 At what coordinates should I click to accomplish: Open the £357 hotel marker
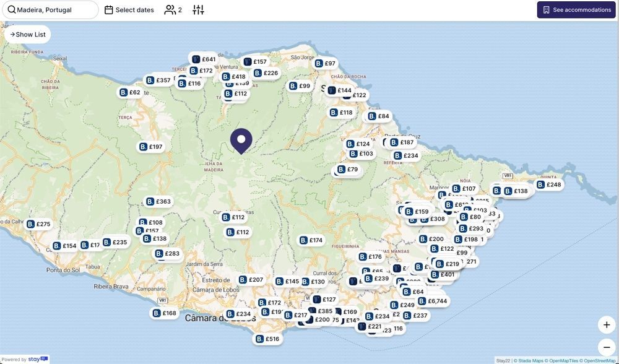[x=158, y=80]
